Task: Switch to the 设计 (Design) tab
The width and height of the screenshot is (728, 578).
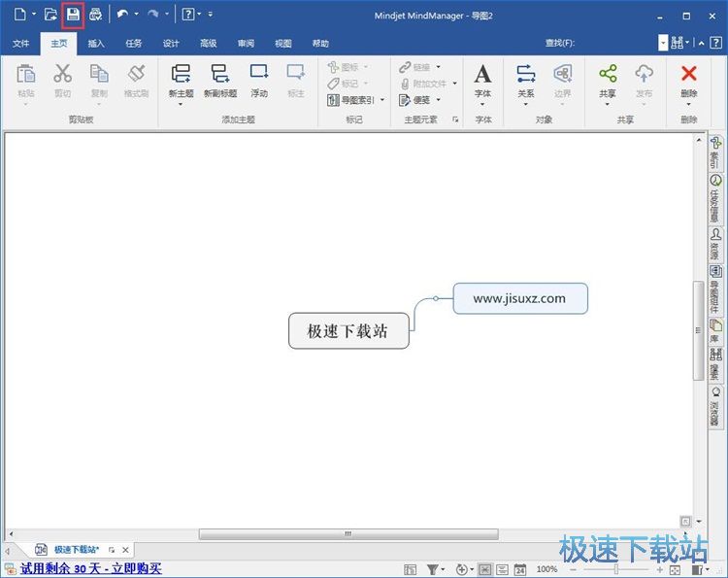Action: [x=171, y=44]
